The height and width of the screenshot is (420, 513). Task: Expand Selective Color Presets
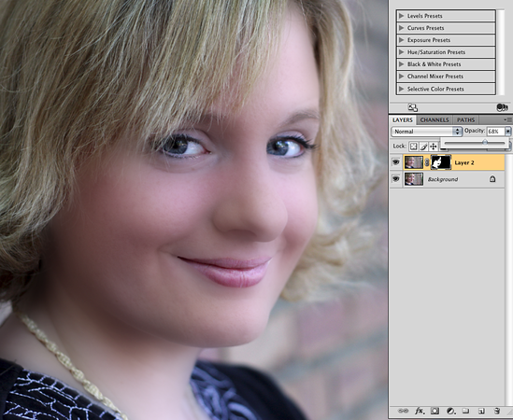[401, 89]
